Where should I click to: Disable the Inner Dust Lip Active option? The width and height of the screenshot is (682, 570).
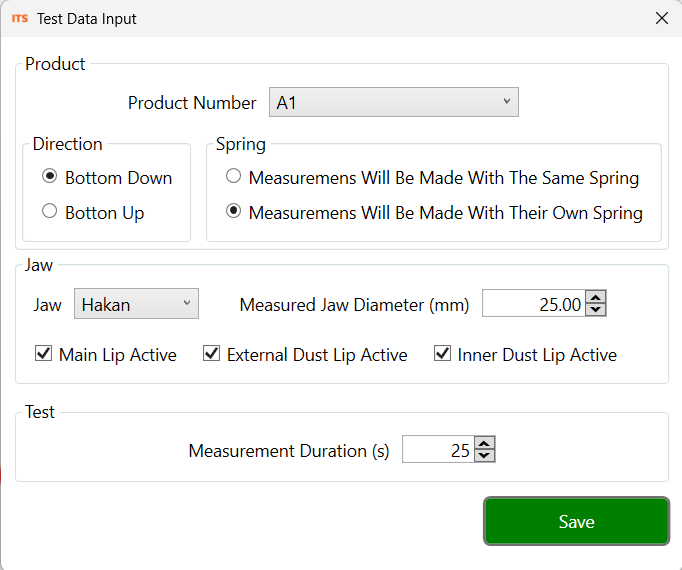(x=442, y=354)
